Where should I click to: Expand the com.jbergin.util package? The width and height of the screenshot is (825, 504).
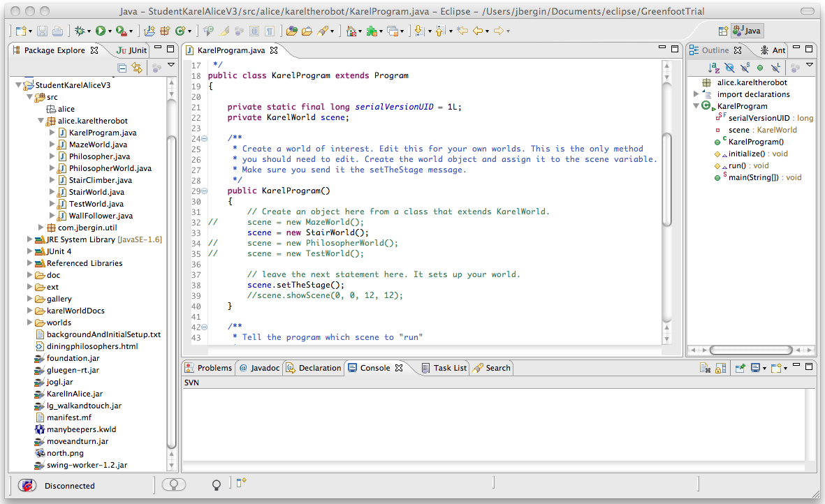(x=41, y=228)
